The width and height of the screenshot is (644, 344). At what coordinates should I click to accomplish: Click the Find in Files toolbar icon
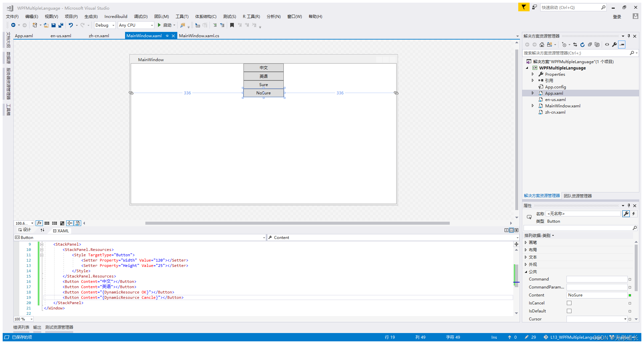pyautogui.click(x=182, y=25)
